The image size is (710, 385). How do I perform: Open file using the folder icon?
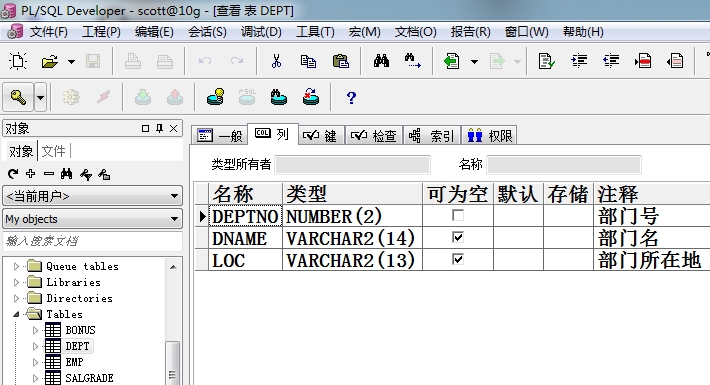[49, 61]
